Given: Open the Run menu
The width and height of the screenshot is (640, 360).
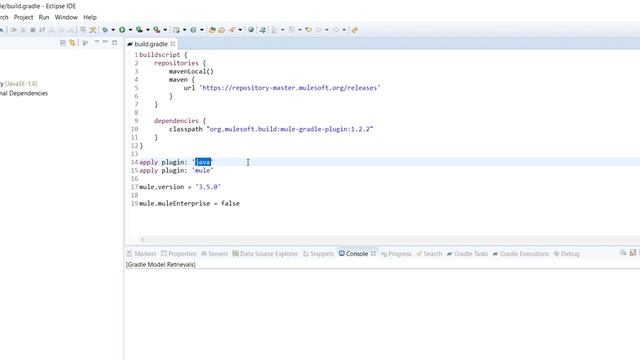Looking at the screenshot, I should (44, 17).
